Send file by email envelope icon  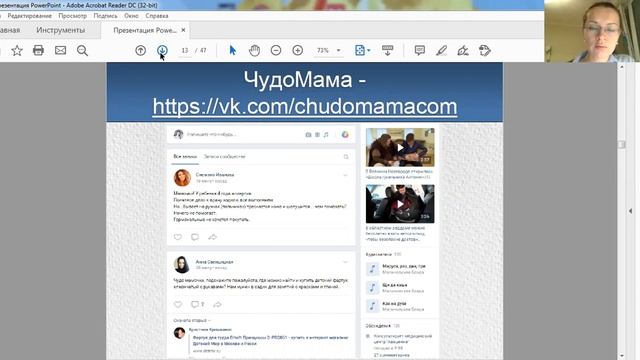point(60,51)
